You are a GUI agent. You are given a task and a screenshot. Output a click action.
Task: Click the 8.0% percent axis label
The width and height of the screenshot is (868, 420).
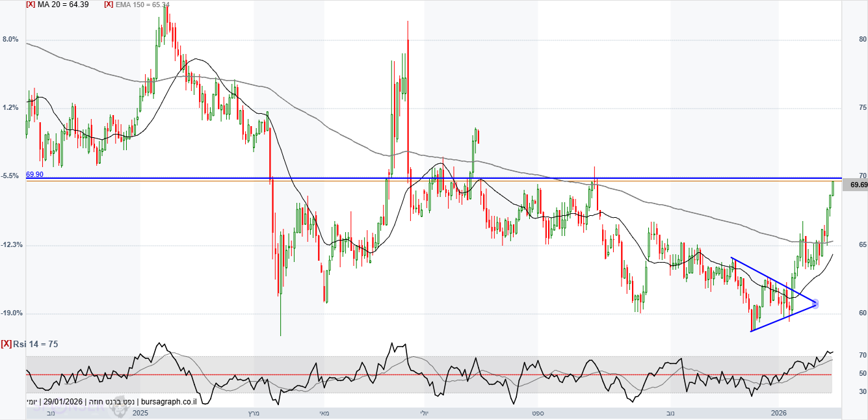tap(10, 40)
